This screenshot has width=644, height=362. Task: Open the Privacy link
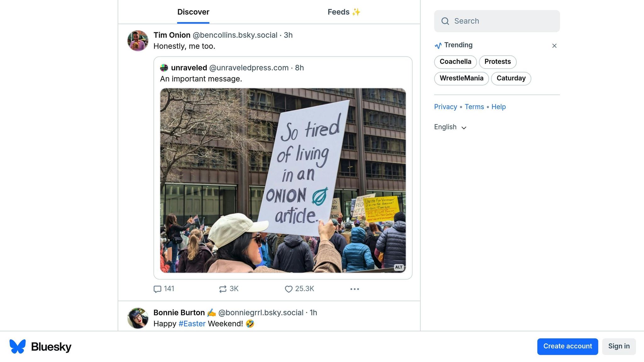[445, 107]
